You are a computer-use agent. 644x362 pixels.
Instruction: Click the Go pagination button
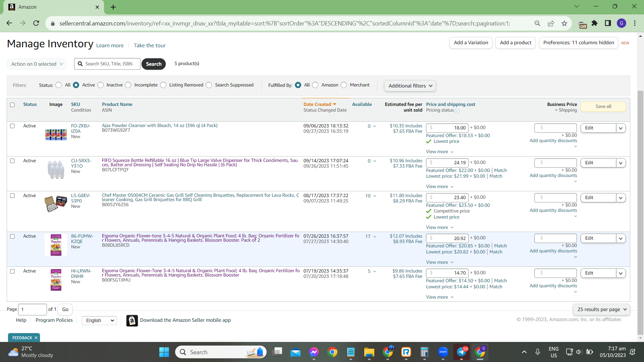[x=65, y=310]
